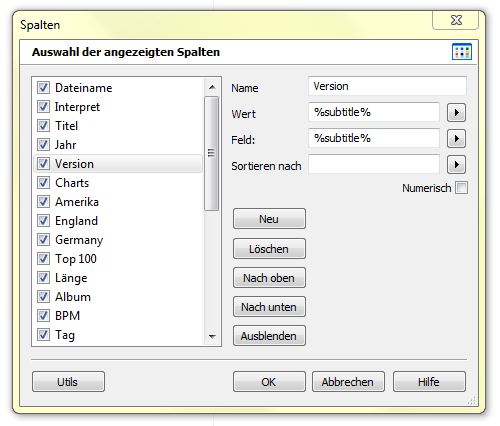
Task: Click scroll down arrow of column list
Action: tap(212, 336)
